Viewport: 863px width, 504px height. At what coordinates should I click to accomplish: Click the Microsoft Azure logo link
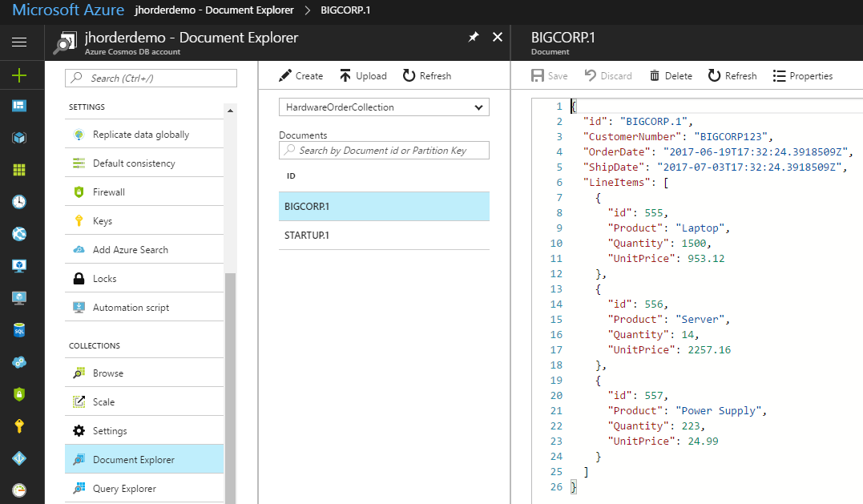pyautogui.click(x=68, y=10)
